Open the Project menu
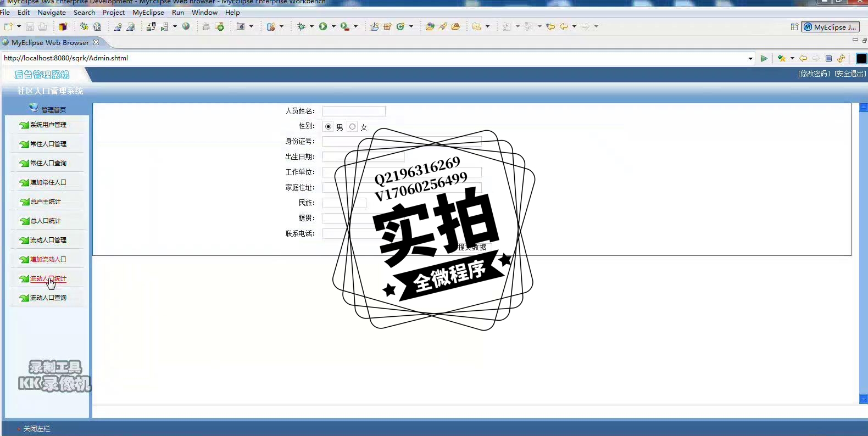This screenshot has height=436, width=868. point(114,12)
